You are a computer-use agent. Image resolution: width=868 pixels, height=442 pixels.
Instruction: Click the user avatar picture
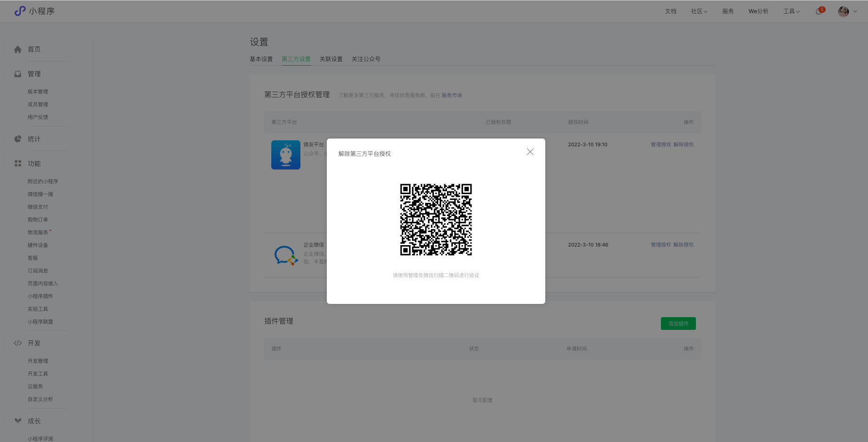click(843, 11)
